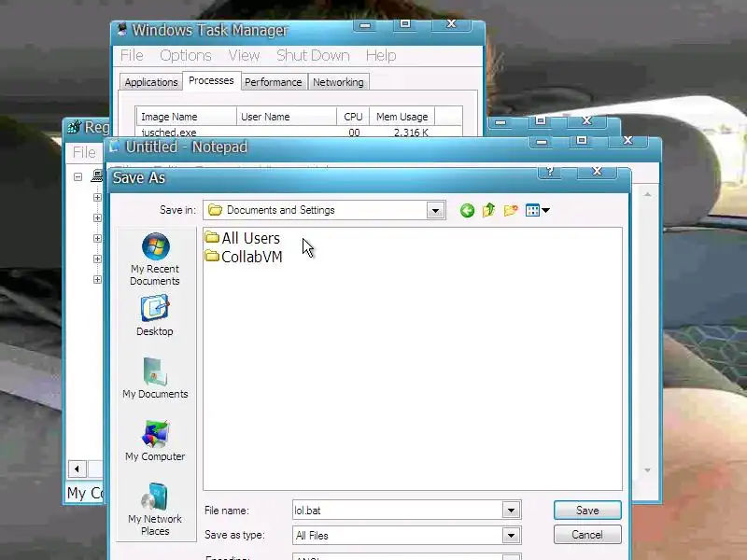Select the CollabVM folder

click(244, 257)
